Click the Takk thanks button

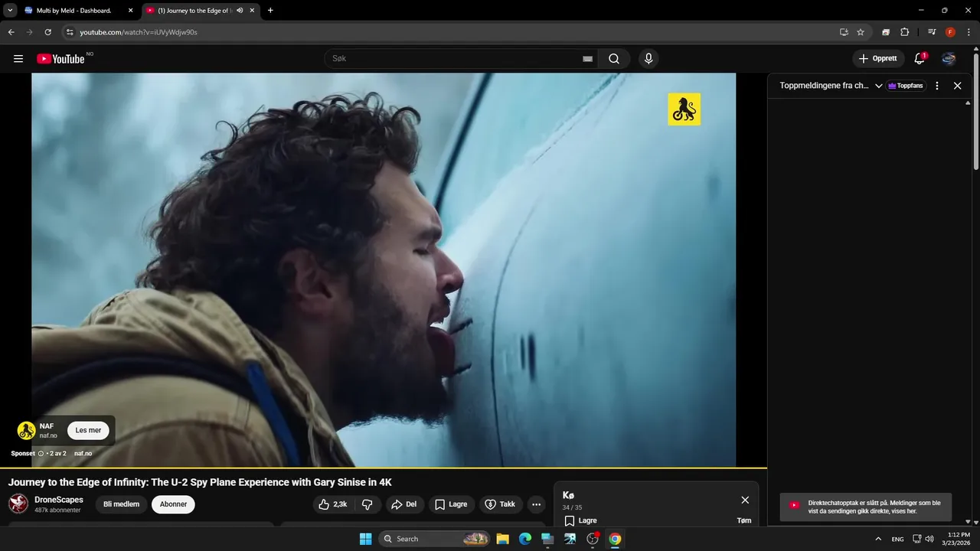coord(501,504)
